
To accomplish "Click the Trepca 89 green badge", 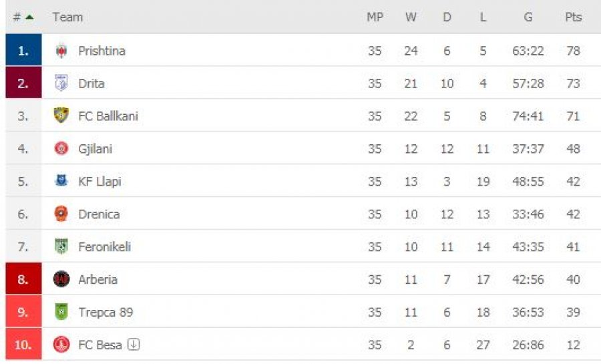I will click(x=61, y=311).
